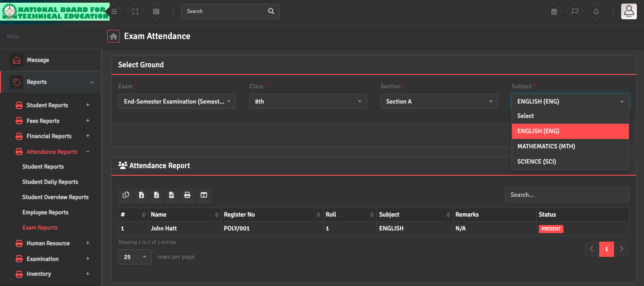Click the home breadcrumb icon
644x286 pixels.
114,36
